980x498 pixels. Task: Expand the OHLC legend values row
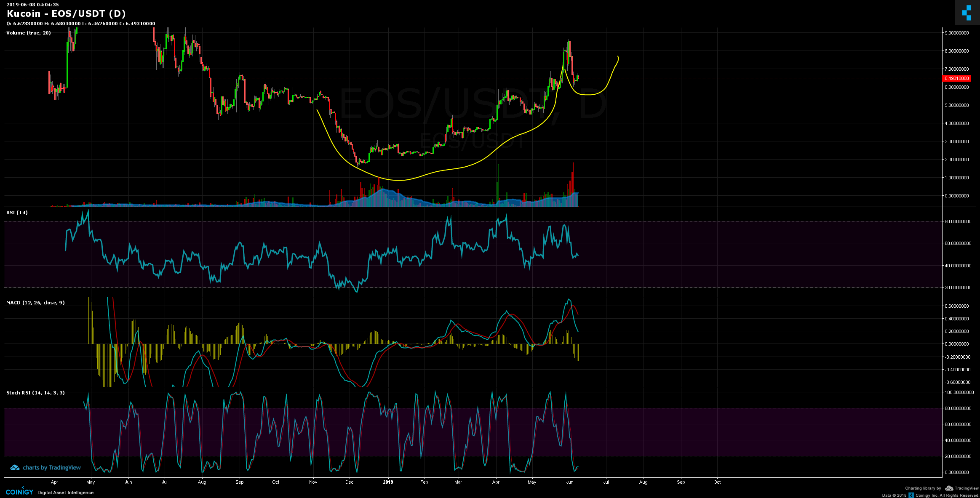coord(80,24)
